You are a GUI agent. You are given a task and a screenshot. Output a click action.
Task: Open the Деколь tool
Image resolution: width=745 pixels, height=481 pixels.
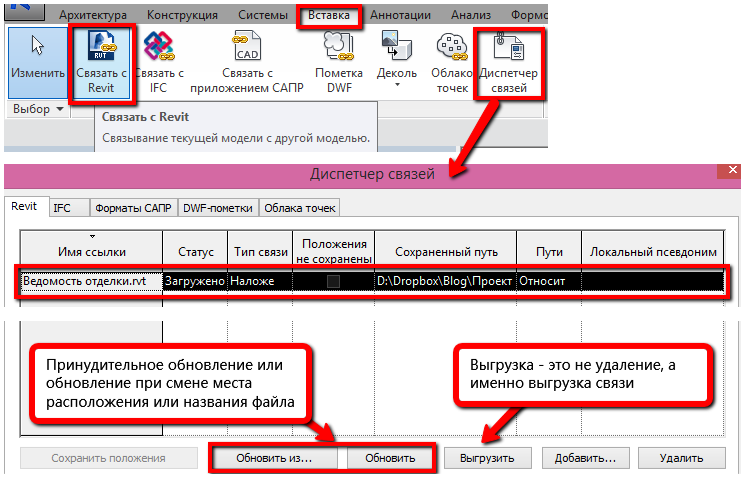(397, 59)
